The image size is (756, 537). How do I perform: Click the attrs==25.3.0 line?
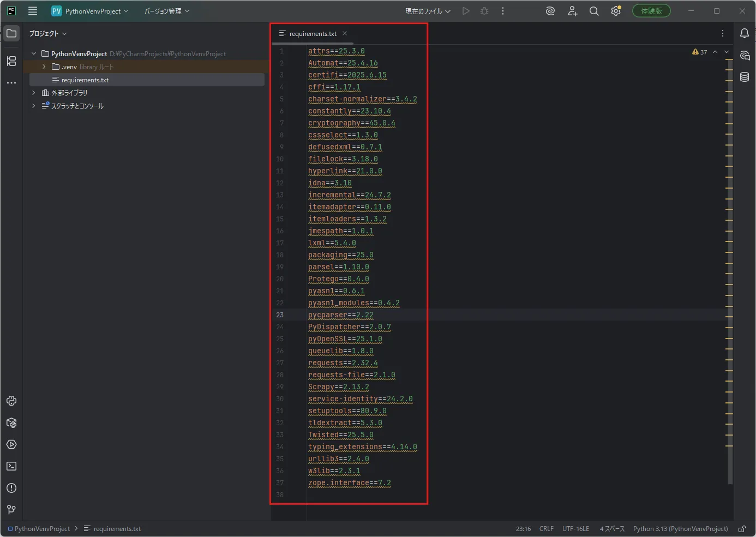[337, 51]
